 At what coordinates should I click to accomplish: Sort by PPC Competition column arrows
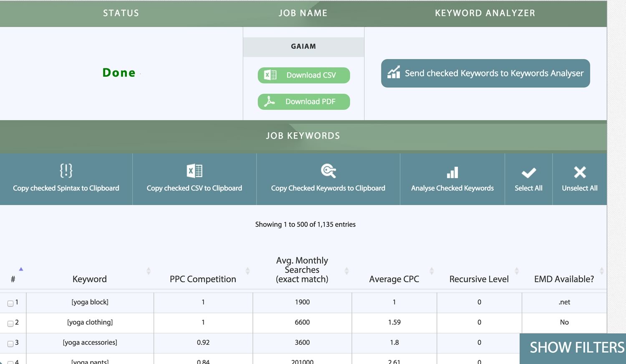247,271
